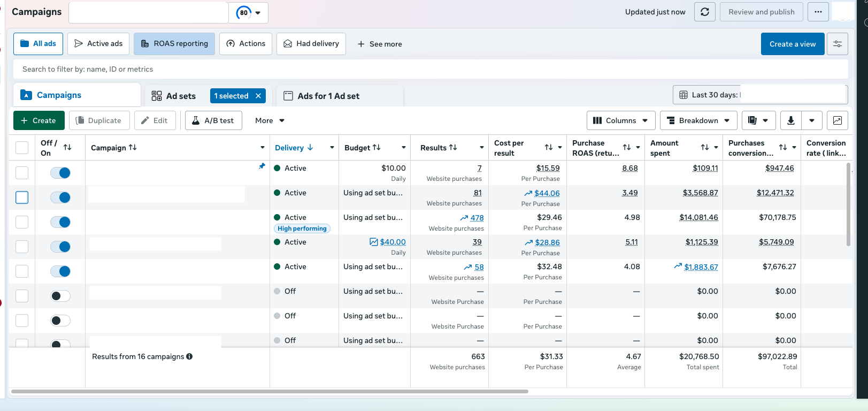
Task: Open the Breakdown dropdown
Action: [x=698, y=120]
